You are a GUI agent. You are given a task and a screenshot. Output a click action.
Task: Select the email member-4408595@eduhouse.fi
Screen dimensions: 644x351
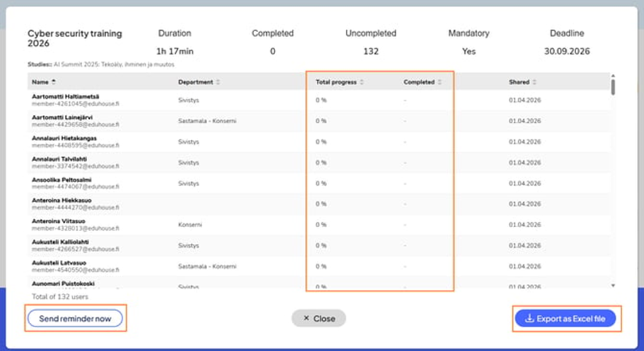coord(75,145)
